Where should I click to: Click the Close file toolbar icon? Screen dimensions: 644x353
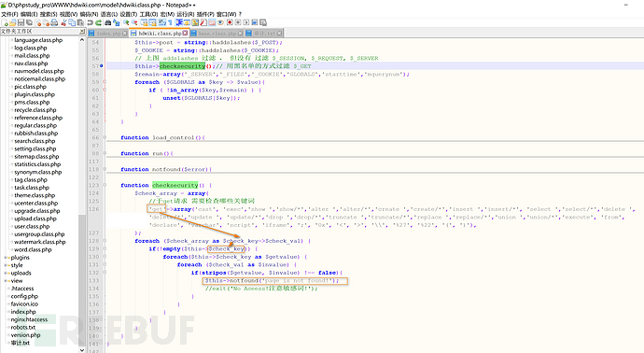pos(37,22)
